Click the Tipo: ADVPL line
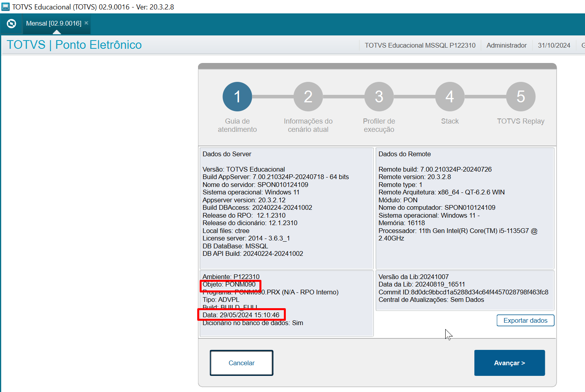 click(221, 300)
